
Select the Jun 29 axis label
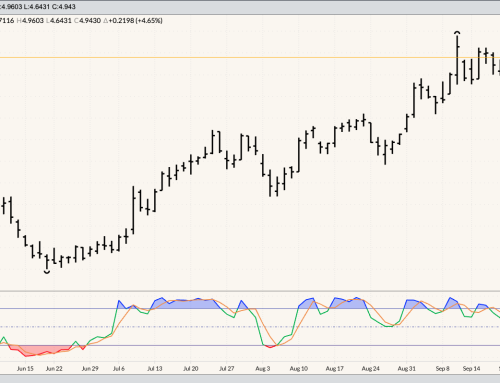90,368
